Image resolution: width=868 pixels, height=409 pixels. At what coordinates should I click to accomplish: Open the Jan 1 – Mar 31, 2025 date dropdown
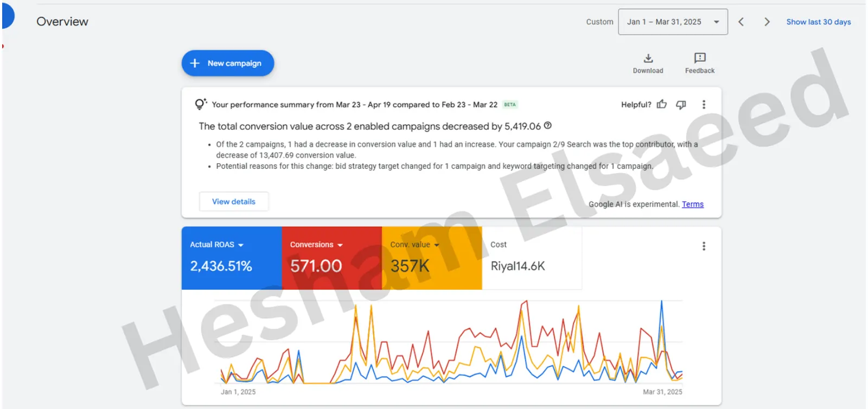673,22
